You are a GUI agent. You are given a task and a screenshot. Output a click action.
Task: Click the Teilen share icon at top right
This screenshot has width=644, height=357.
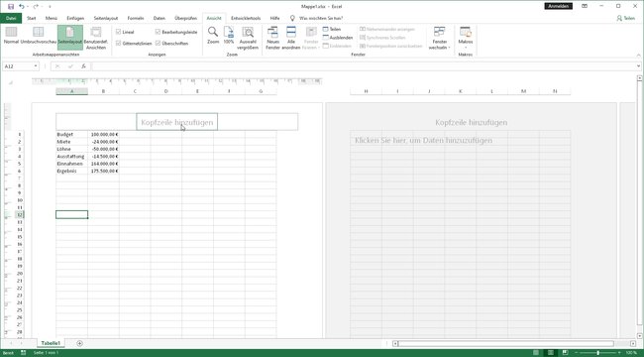pos(626,18)
